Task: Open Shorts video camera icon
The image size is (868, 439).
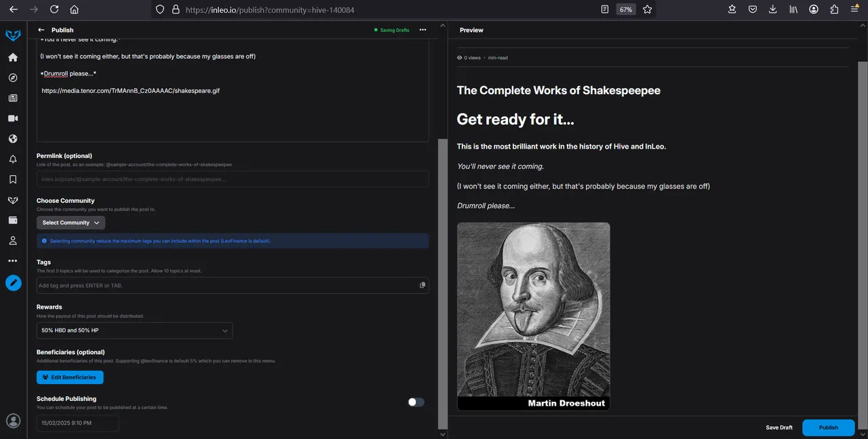Action: coord(13,118)
